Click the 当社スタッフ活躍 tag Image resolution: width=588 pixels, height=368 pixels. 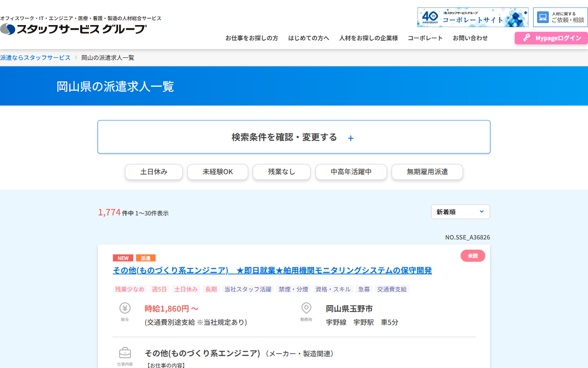click(x=248, y=289)
